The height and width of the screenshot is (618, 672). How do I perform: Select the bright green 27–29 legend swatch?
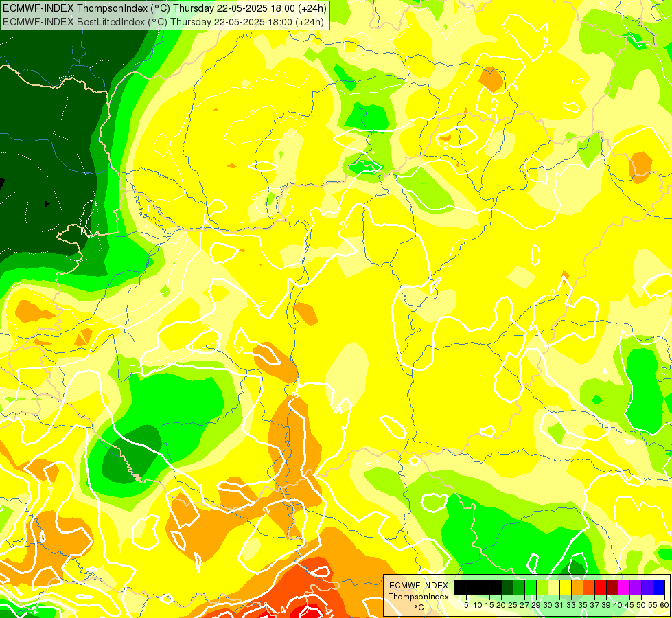531,587
